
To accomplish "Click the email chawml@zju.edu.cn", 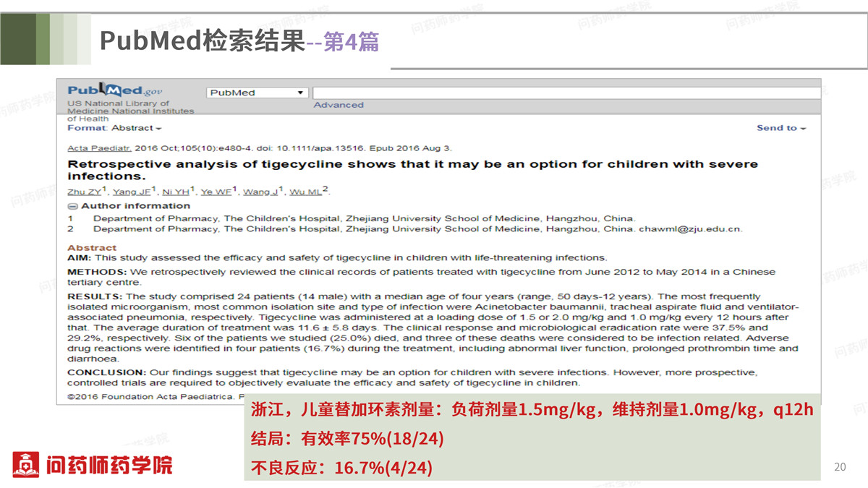I will click(690, 229).
